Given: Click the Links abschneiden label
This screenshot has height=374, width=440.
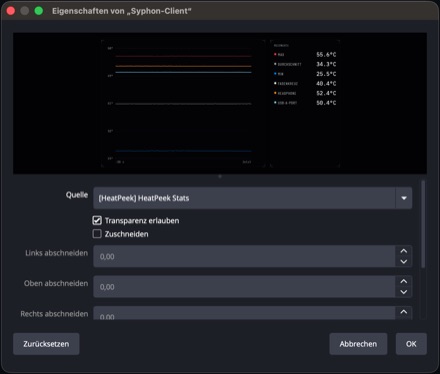Looking at the screenshot, I should pos(57,253).
